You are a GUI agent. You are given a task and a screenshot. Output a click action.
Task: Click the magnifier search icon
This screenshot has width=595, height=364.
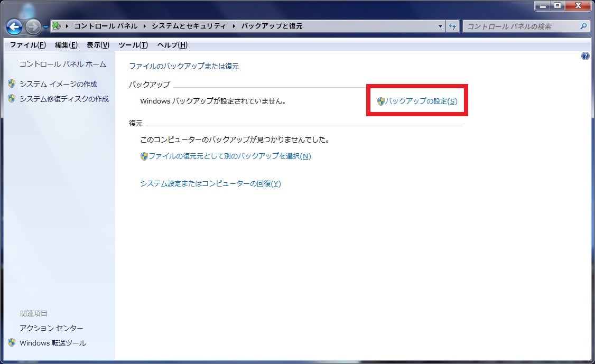pos(583,26)
